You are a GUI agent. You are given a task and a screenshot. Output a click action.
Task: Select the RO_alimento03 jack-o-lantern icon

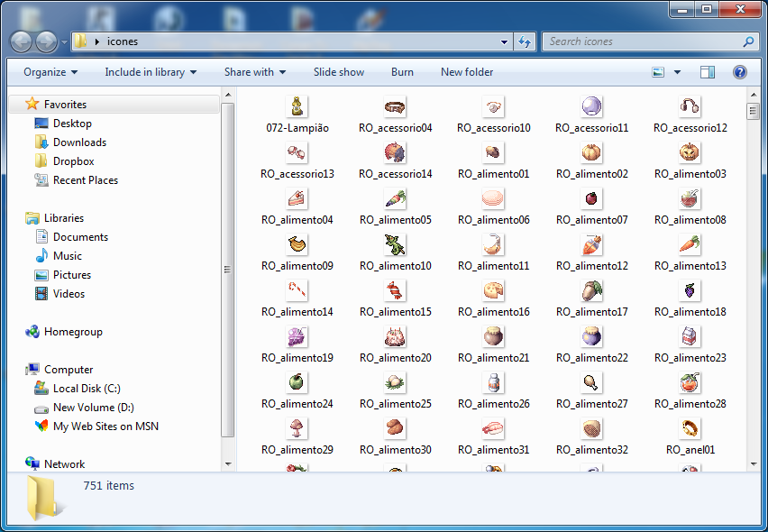click(x=690, y=152)
